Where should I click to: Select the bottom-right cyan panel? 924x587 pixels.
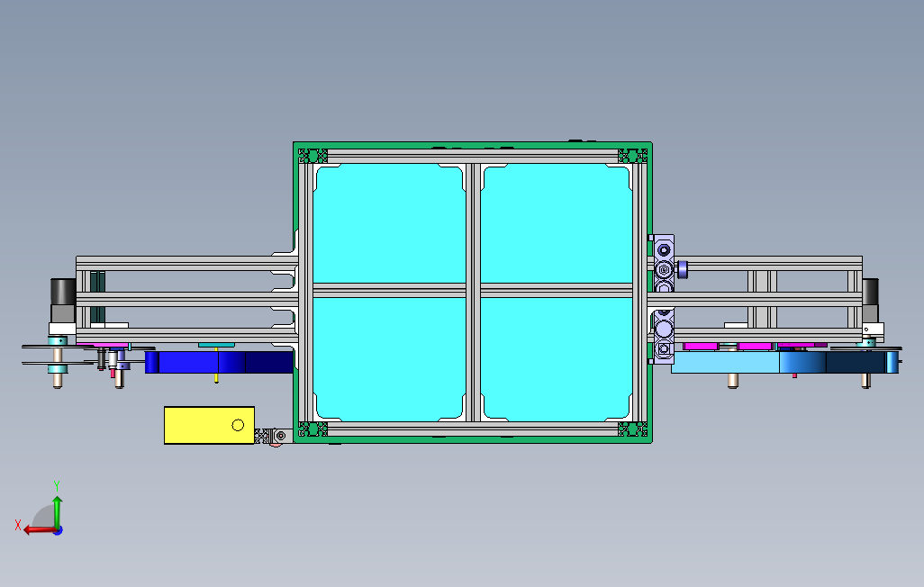click(x=557, y=359)
